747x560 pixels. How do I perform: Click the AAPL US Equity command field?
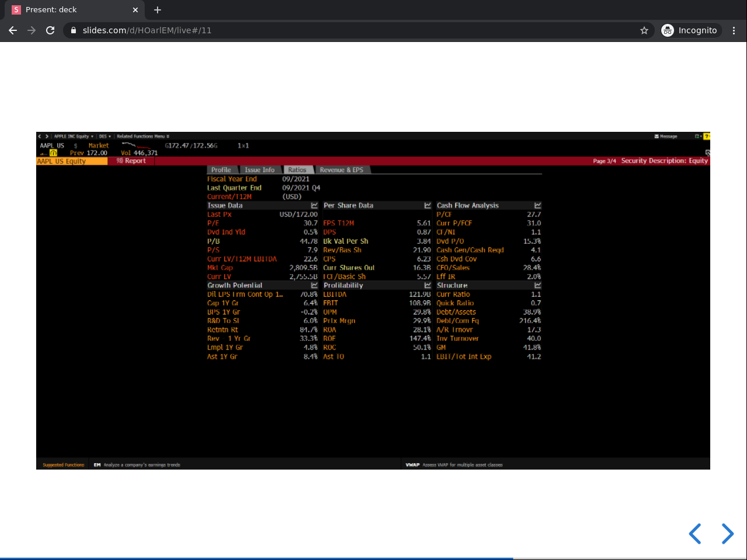tap(72, 161)
